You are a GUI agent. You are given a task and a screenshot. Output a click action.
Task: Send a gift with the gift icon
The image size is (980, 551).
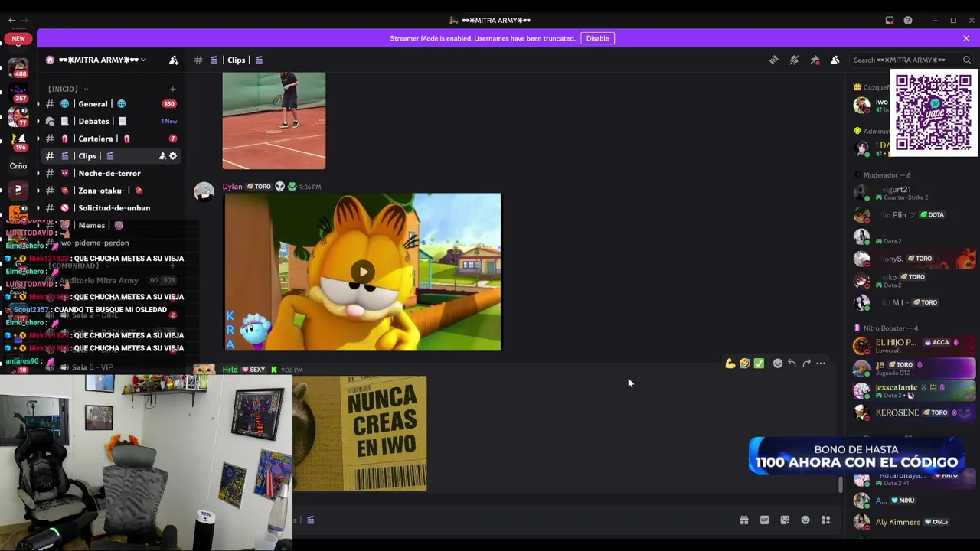pyautogui.click(x=743, y=520)
